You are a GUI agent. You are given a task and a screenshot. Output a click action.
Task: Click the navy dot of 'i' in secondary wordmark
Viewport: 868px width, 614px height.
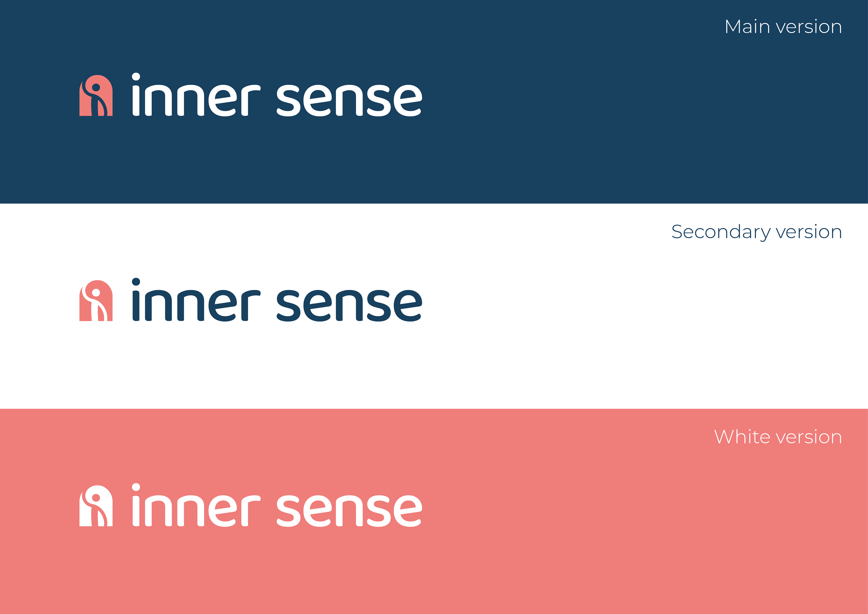[x=136, y=282]
